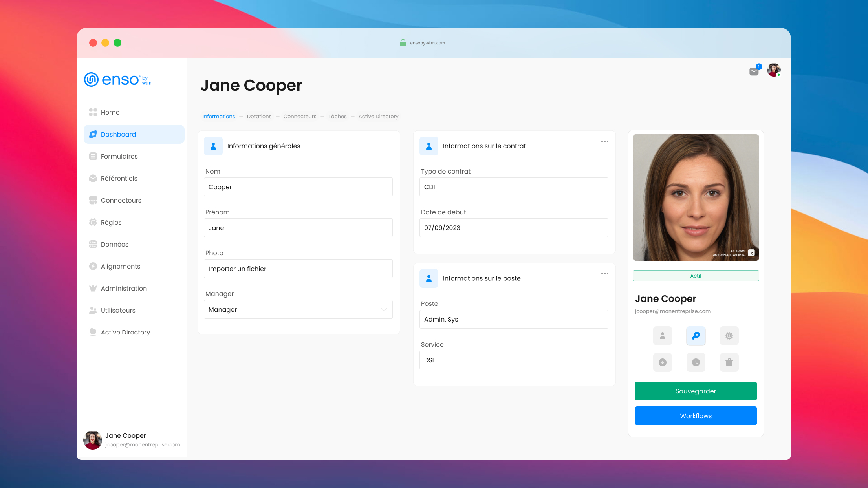
Task: Click the enso logo
Action: tap(118, 80)
